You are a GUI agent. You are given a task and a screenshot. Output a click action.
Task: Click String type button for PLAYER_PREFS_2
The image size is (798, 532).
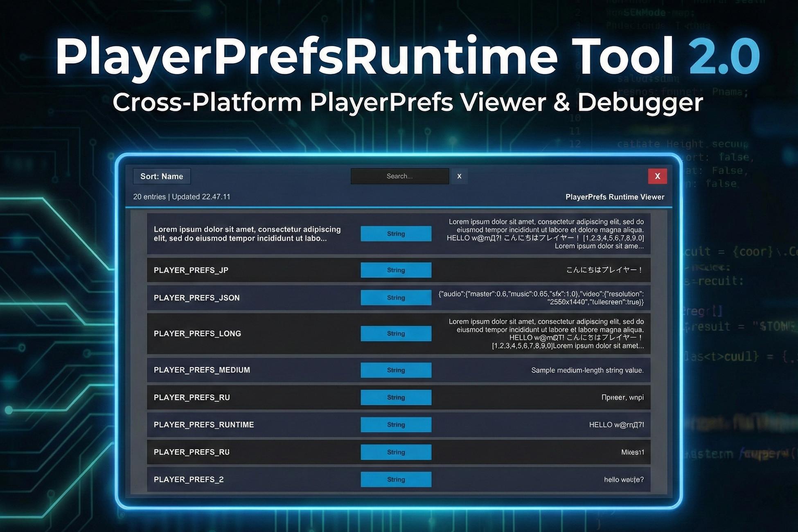click(x=396, y=480)
